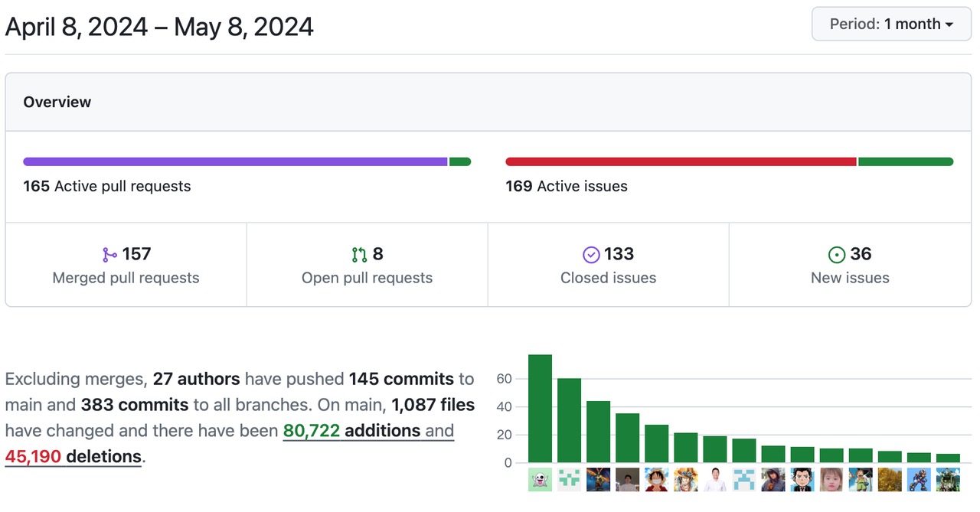The width and height of the screenshot is (980, 512).
Task: Click red segment of issues bar
Action: pos(681,161)
